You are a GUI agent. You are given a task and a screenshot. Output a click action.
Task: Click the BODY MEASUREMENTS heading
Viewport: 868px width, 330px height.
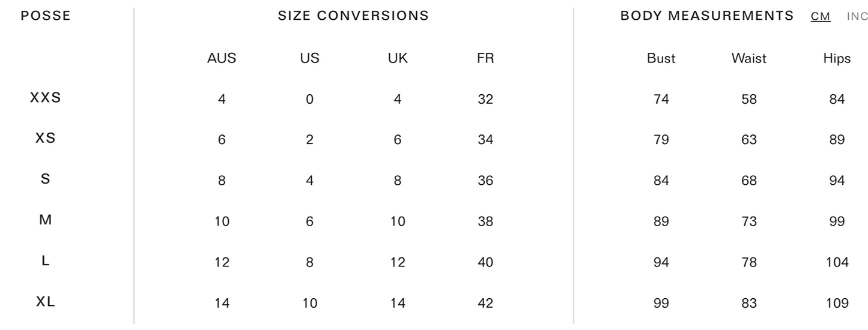[x=707, y=16]
